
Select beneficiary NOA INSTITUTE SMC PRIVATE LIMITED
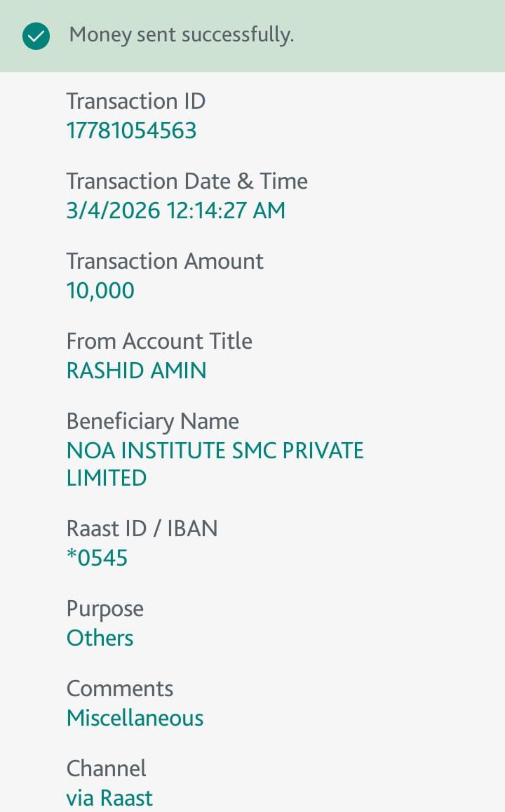coord(215,464)
